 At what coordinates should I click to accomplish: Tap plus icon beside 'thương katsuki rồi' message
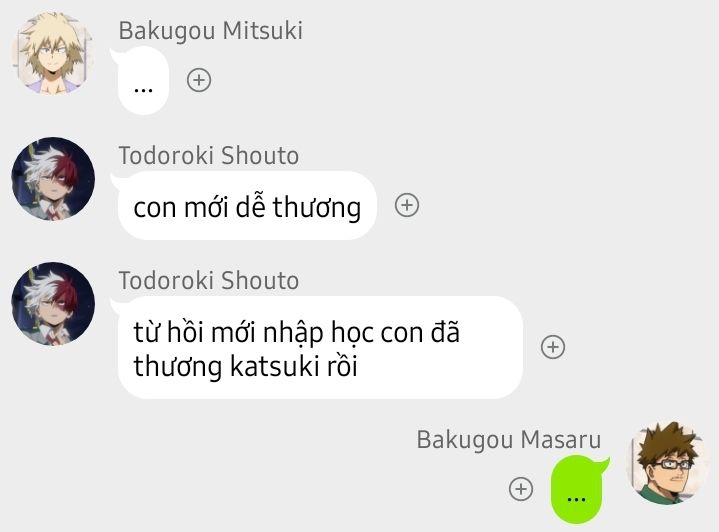click(x=553, y=347)
